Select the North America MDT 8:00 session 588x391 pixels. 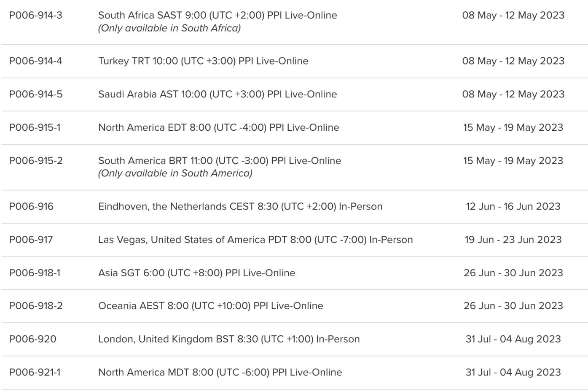click(x=220, y=372)
